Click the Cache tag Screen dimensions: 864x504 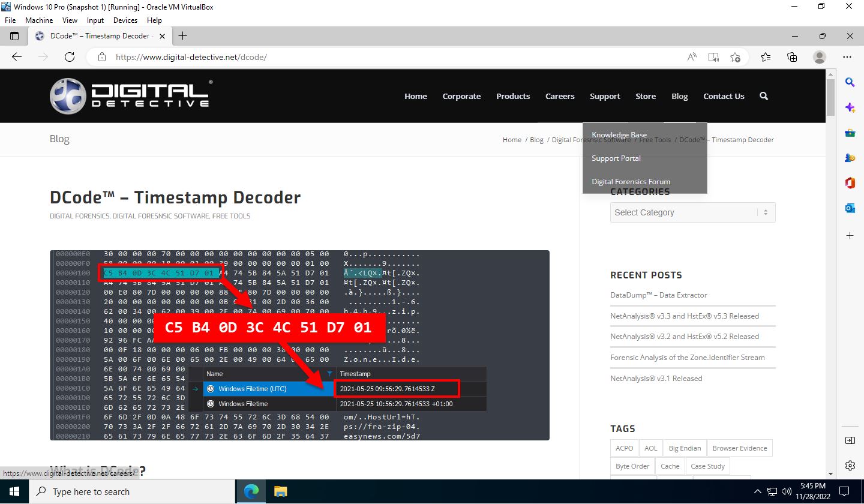pyautogui.click(x=670, y=466)
